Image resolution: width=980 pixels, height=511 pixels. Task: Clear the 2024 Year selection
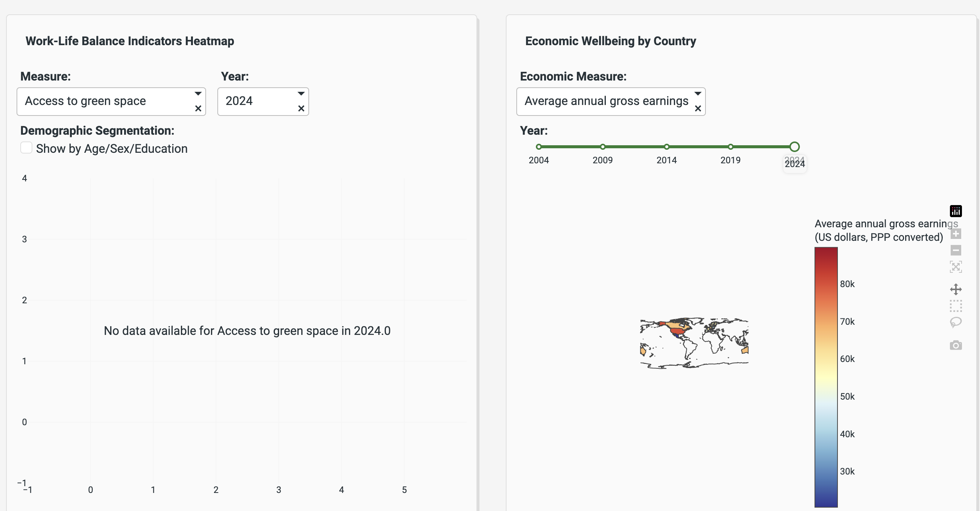[301, 108]
